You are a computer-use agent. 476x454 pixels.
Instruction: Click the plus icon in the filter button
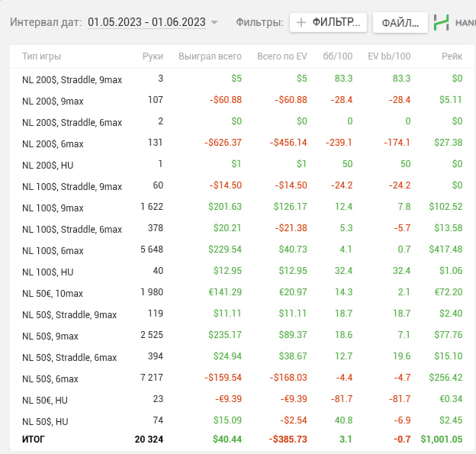[x=301, y=23]
